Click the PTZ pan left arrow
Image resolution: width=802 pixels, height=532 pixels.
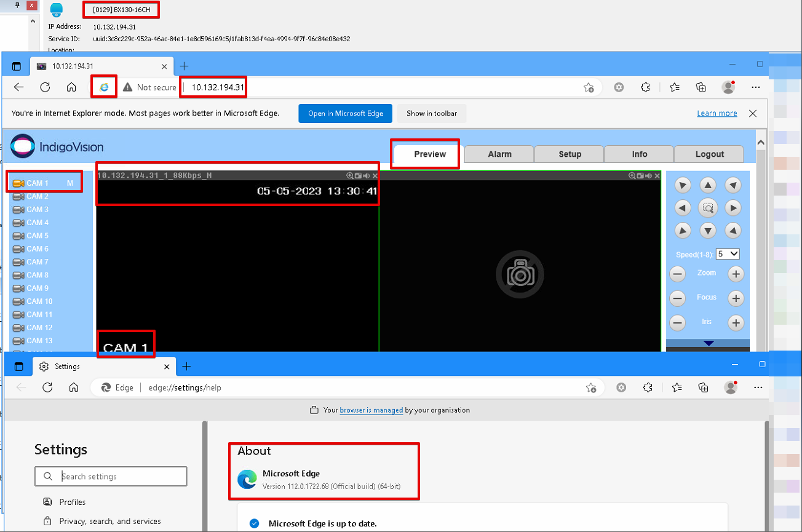pos(683,208)
